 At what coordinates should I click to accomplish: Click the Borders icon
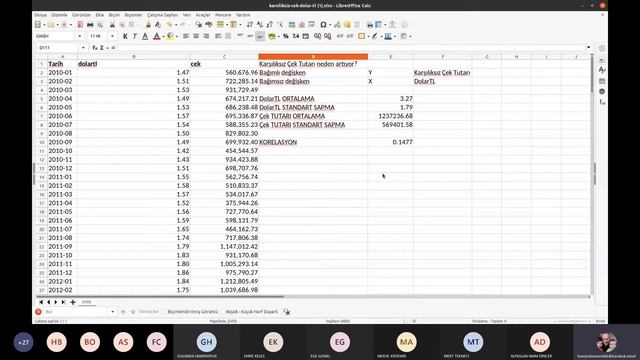[362, 36]
